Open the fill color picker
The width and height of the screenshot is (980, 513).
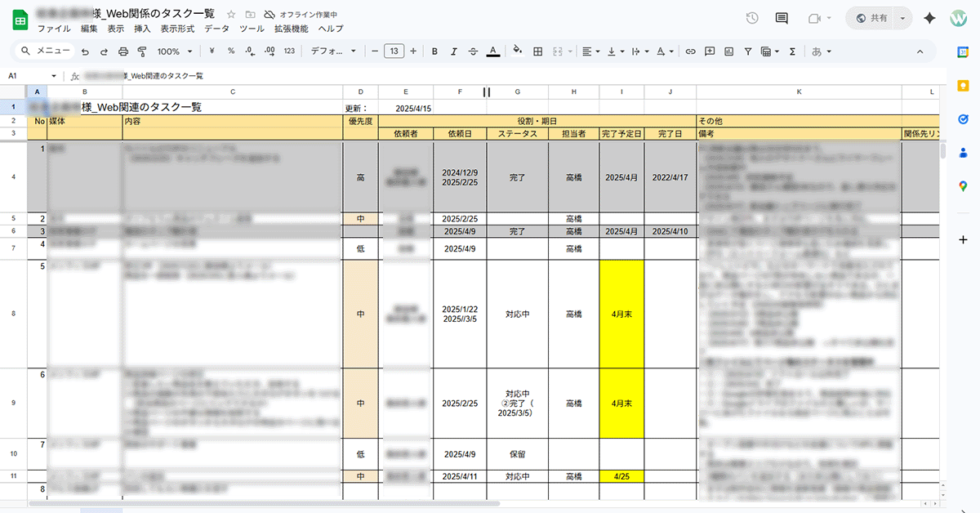point(517,51)
